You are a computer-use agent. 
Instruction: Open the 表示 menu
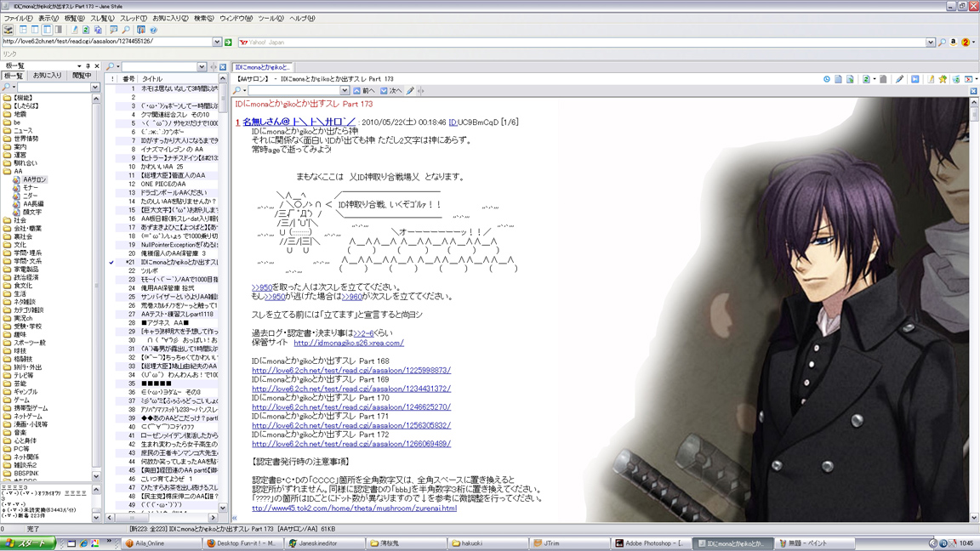(48, 18)
